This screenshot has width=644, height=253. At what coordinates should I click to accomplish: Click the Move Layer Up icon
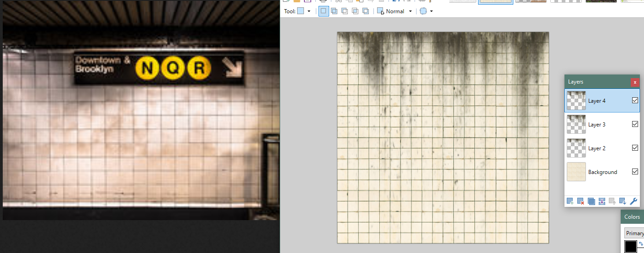point(612,201)
